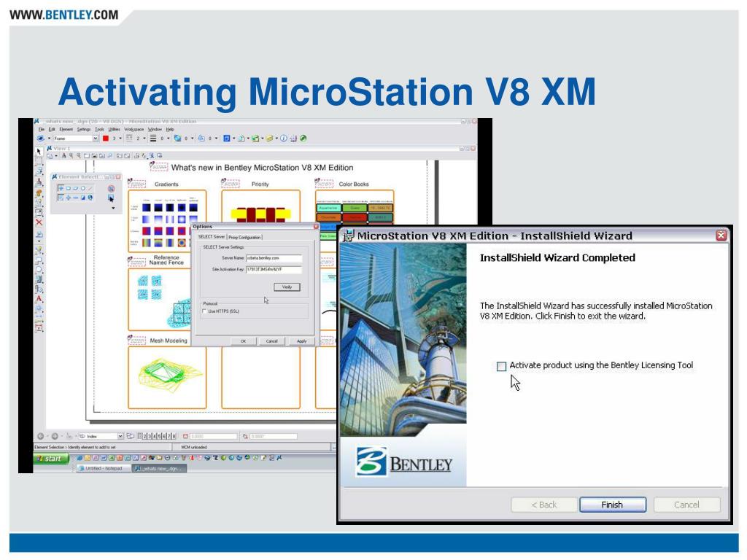Click Cancel in the InstallShield Wizard
Image resolution: width=747 pixels, height=560 pixels.
[x=686, y=505]
